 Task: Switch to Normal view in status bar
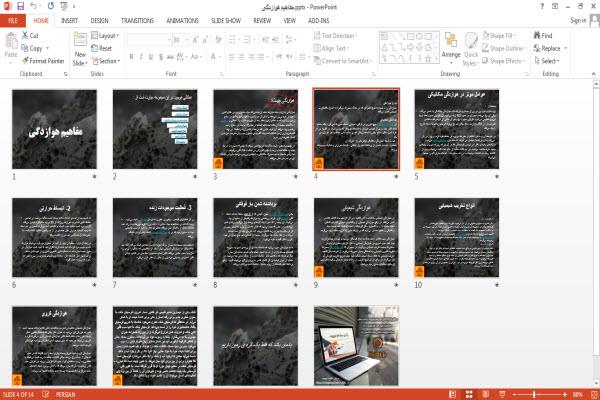[x=452, y=394]
